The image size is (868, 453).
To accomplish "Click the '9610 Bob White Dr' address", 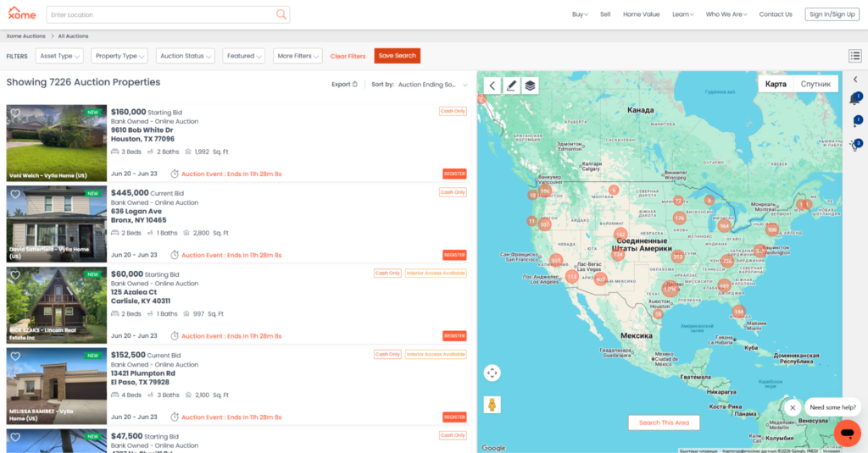I will click(142, 130).
